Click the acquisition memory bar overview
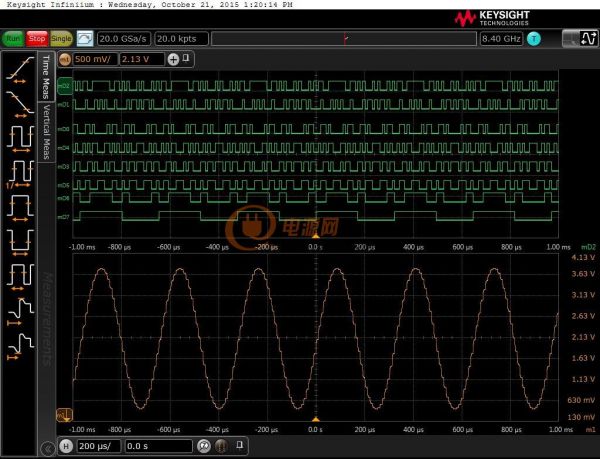 [344, 39]
